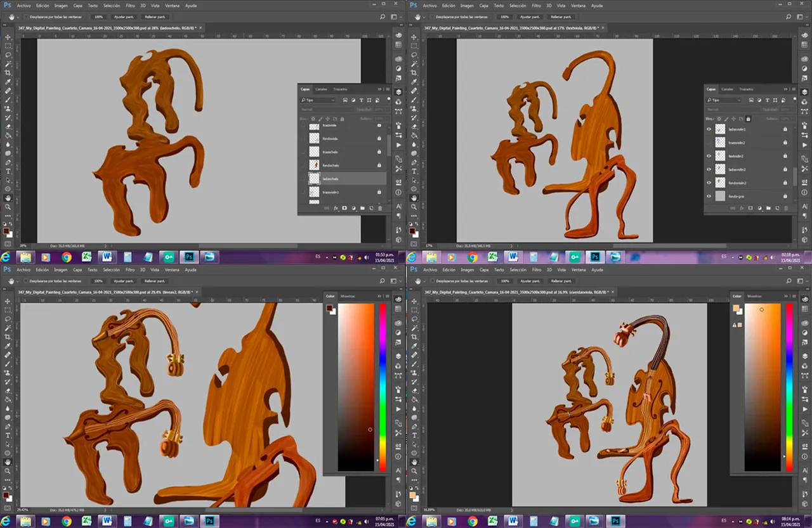Hide the fondoviolin2 layer in 17% window
The width and height of the screenshot is (812, 528).
pos(709,183)
